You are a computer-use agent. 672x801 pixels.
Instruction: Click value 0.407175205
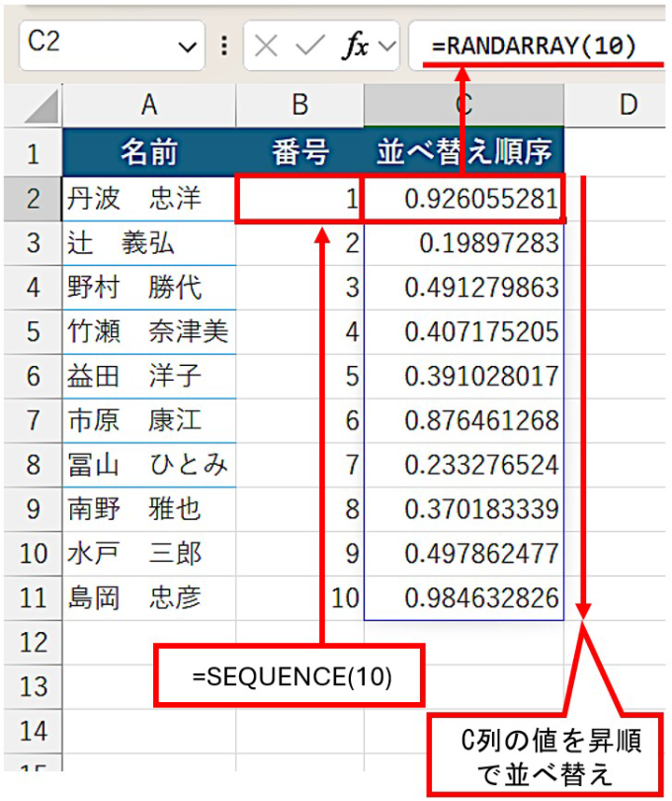click(463, 332)
